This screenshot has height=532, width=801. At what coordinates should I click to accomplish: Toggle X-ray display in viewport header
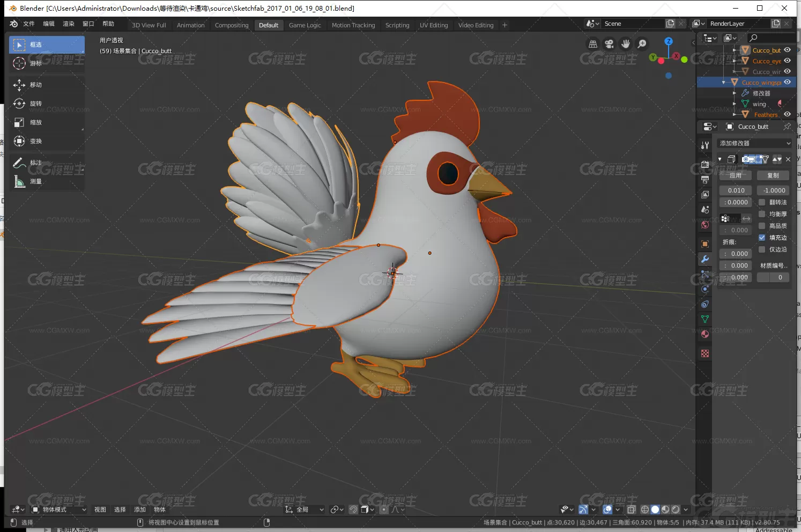(x=631, y=509)
